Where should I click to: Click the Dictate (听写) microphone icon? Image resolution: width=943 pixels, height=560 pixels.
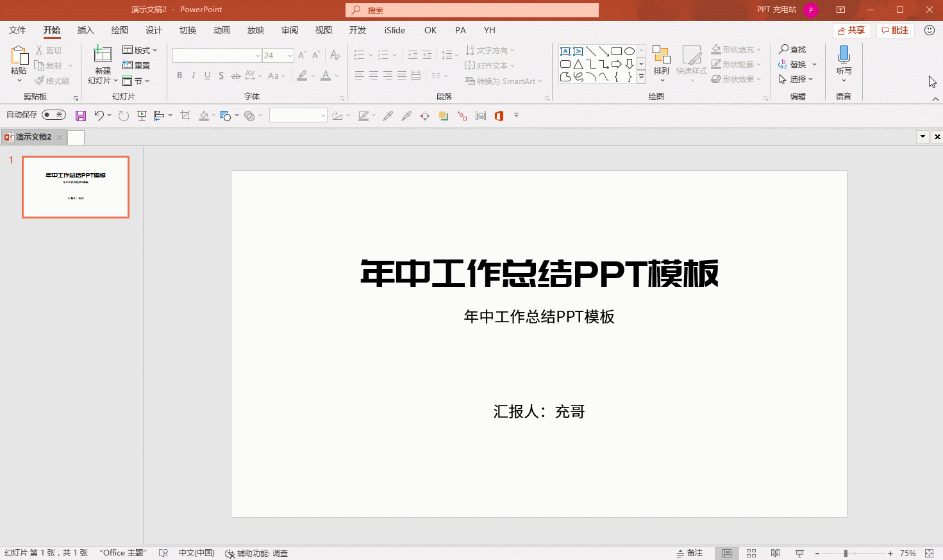[844, 54]
